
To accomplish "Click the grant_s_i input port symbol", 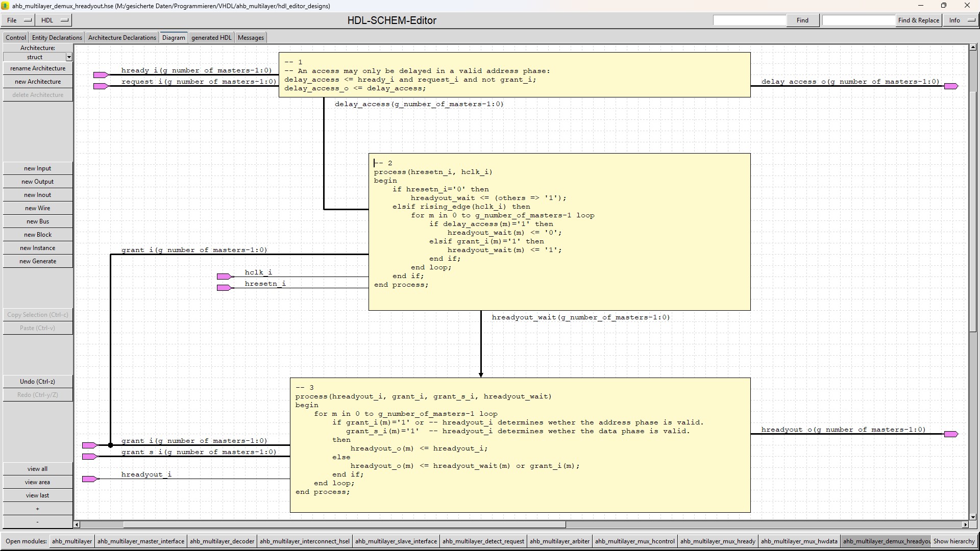I will (89, 457).
